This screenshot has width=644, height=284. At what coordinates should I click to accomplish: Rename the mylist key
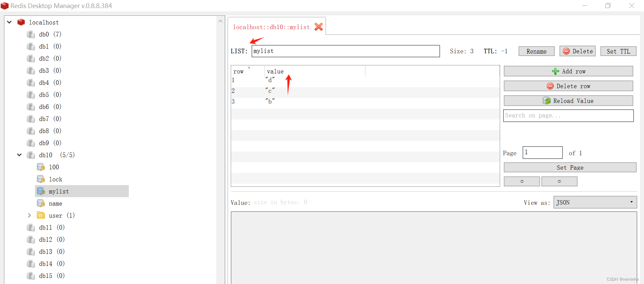(536, 51)
